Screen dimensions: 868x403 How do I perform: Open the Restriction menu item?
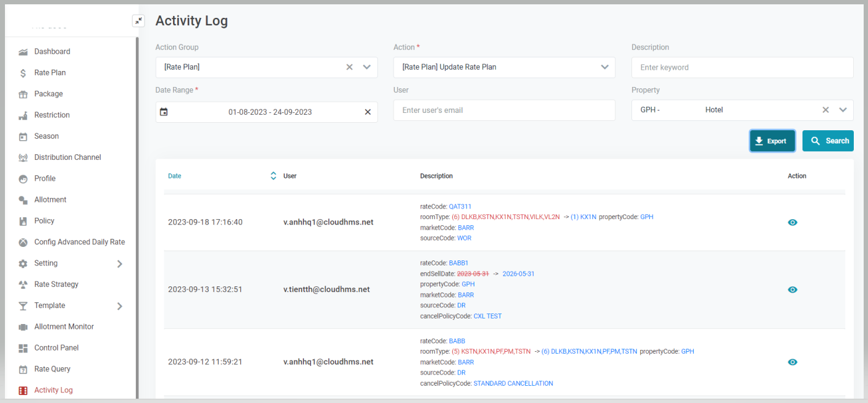click(x=52, y=115)
